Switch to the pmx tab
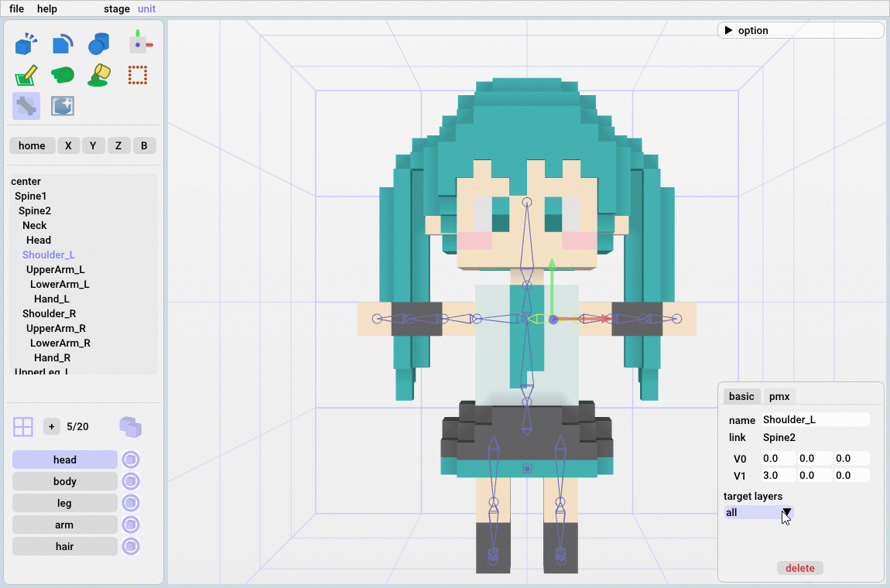890x588 pixels. tap(779, 396)
